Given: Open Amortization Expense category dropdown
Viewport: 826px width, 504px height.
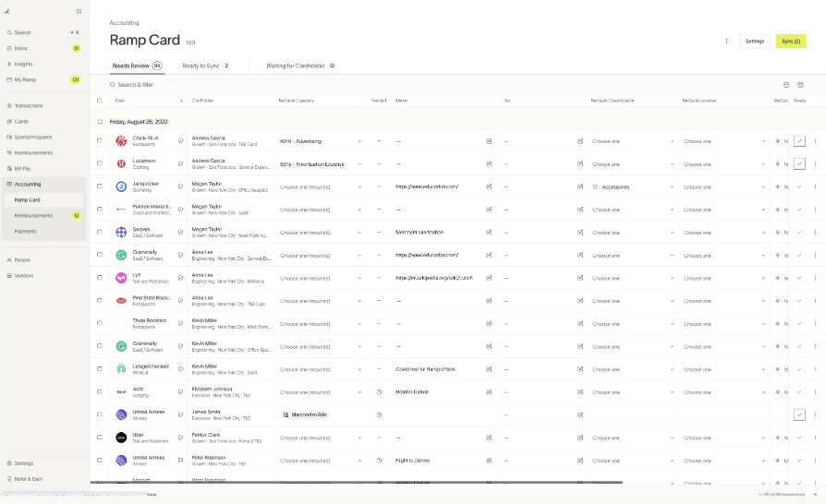Looking at the screenshot, I should (x=321, y=164).
